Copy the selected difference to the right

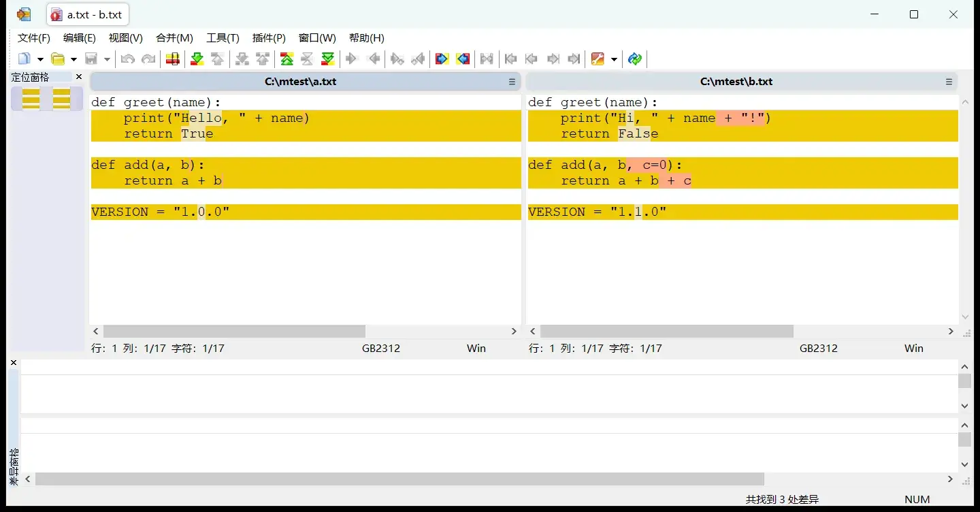352,59
